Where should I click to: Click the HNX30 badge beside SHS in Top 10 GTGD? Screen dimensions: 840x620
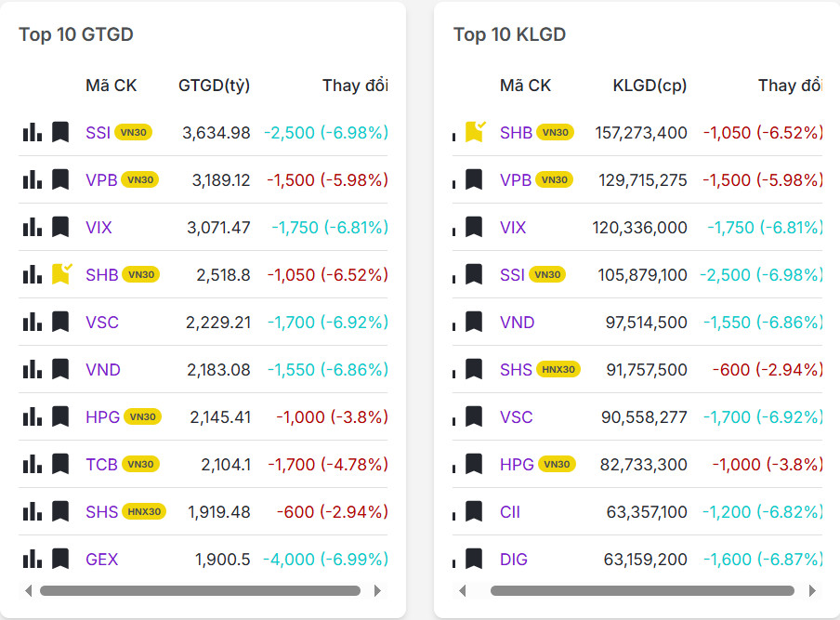144,512
